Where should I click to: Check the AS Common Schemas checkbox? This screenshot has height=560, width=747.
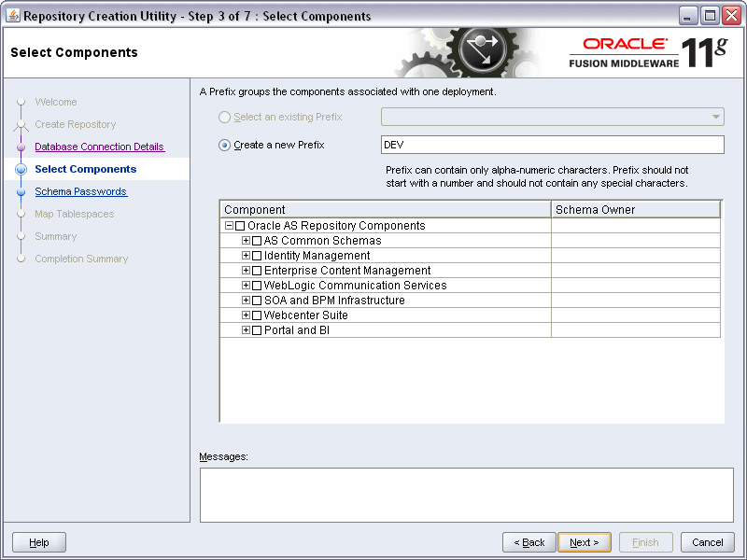(256, 241)
